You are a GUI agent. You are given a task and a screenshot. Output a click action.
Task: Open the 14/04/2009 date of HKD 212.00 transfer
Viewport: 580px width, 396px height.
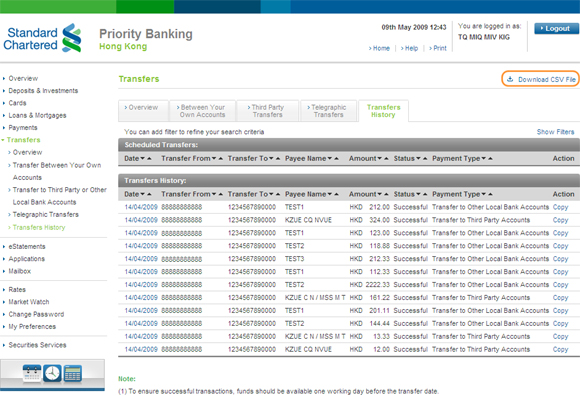pos(141,207)
